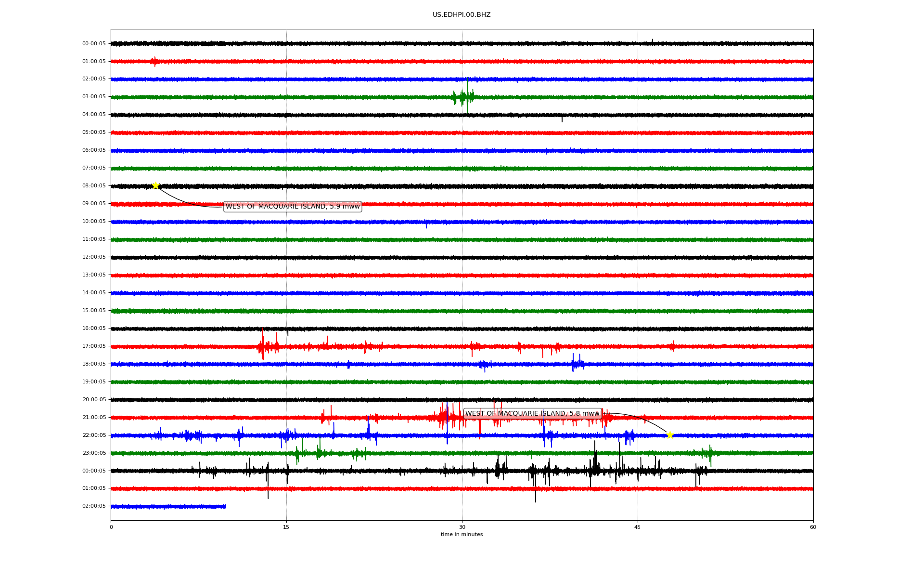Click the black downward spike on the 04:00:05 trace
Screen dimensions: 924x578
coord(562,118)
